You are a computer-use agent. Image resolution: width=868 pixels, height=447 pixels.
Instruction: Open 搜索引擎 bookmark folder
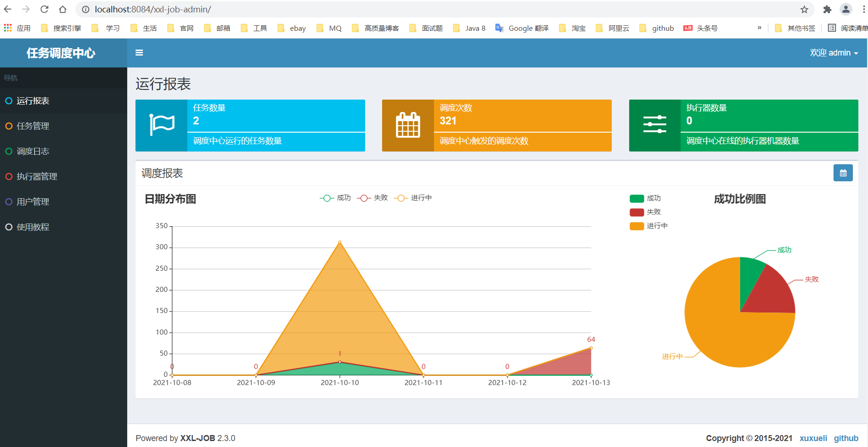pyautogui.click(x=61, y=28)
